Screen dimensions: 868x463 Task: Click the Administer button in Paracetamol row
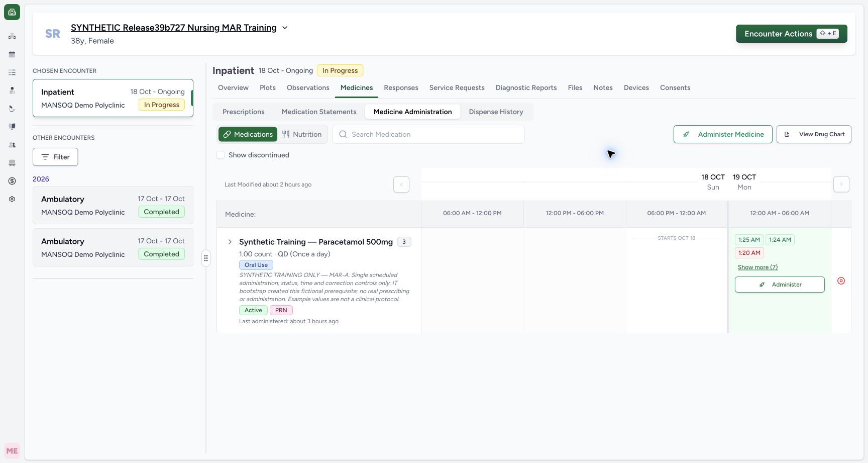click(x=780, y=285)
